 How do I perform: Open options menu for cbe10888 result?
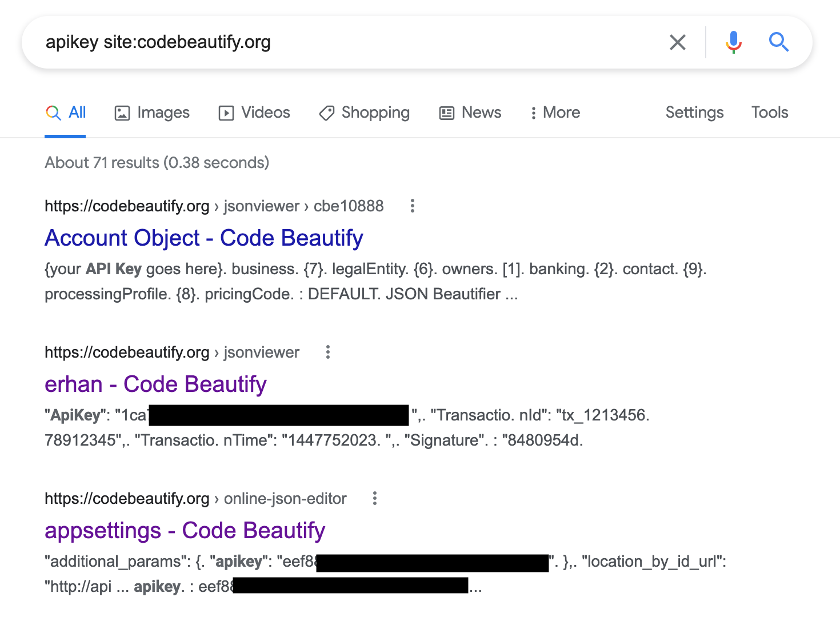pos(412,206)
